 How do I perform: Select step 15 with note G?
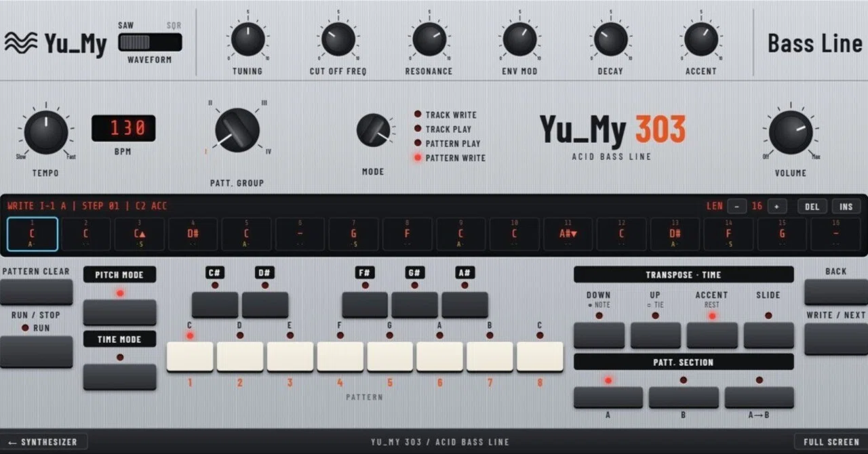(x=782, y=234)
